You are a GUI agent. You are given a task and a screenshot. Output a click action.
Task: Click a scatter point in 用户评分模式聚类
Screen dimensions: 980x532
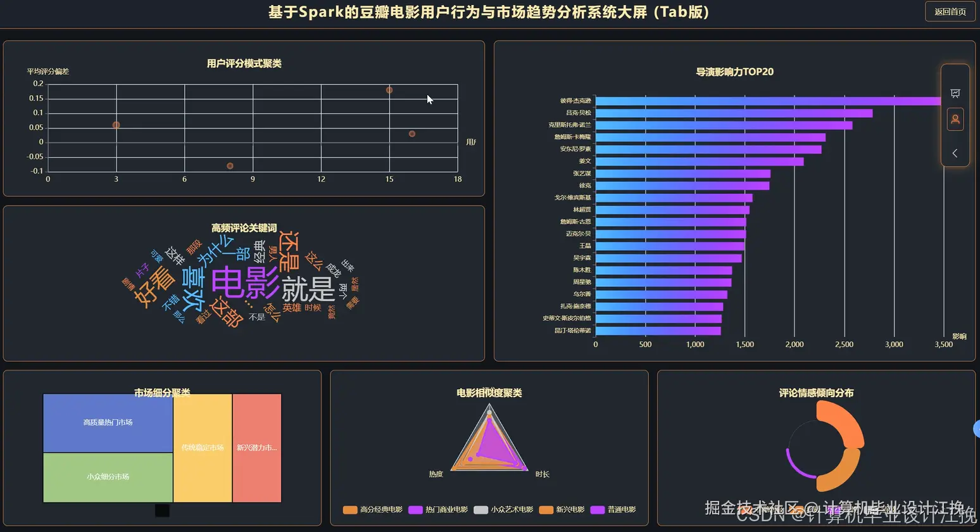[x=116, y=125]
